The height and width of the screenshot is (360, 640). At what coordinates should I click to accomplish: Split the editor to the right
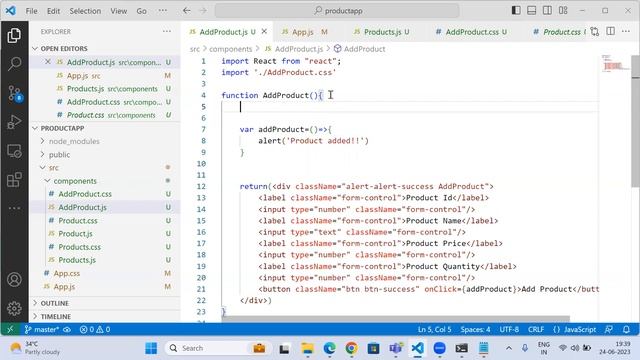611,31
